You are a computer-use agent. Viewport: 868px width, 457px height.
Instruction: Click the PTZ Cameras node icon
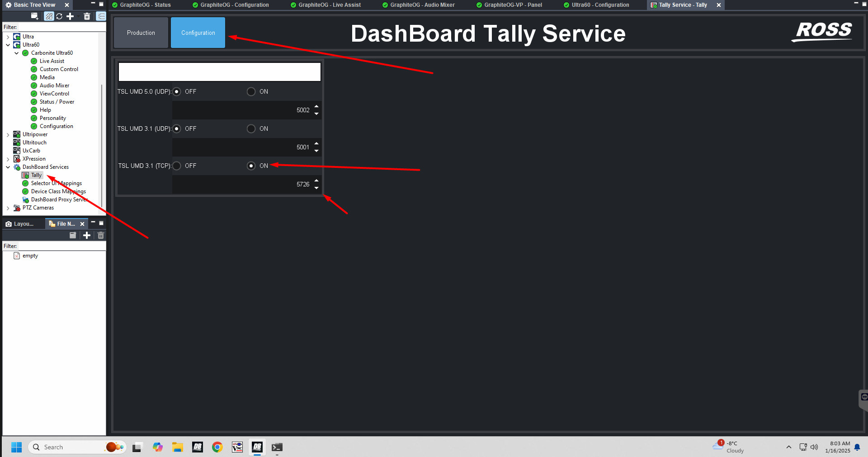[17, 208]
